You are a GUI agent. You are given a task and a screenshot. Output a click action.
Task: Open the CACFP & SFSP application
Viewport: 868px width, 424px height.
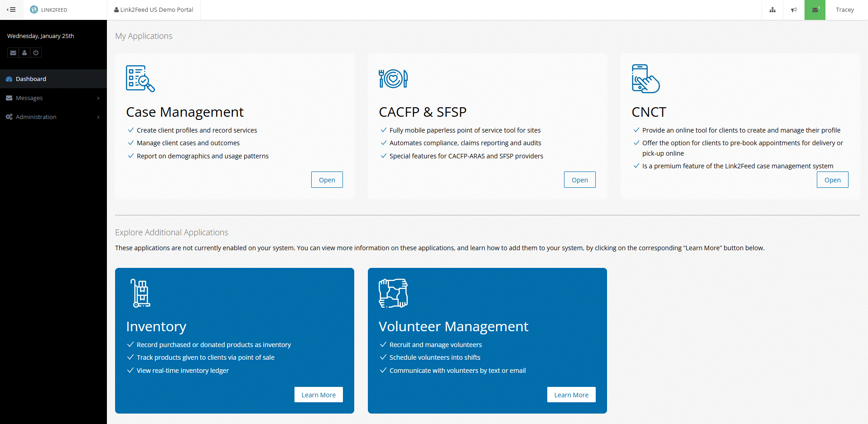coord(579,180)
